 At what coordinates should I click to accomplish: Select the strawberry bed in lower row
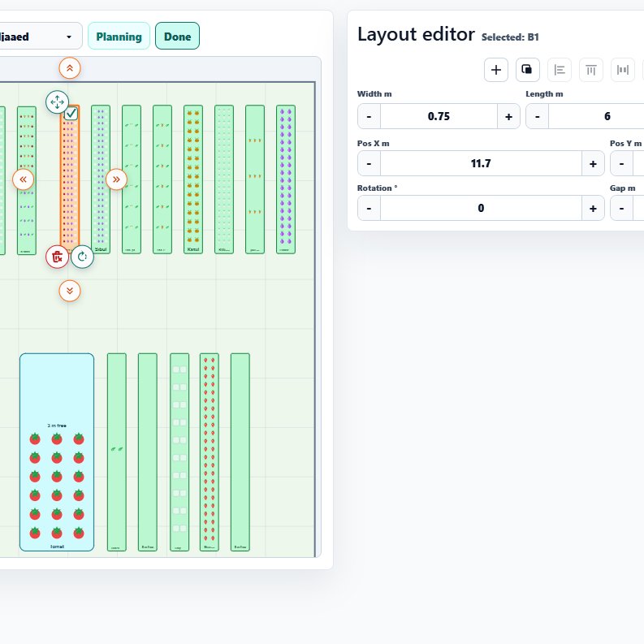[210, 452]
